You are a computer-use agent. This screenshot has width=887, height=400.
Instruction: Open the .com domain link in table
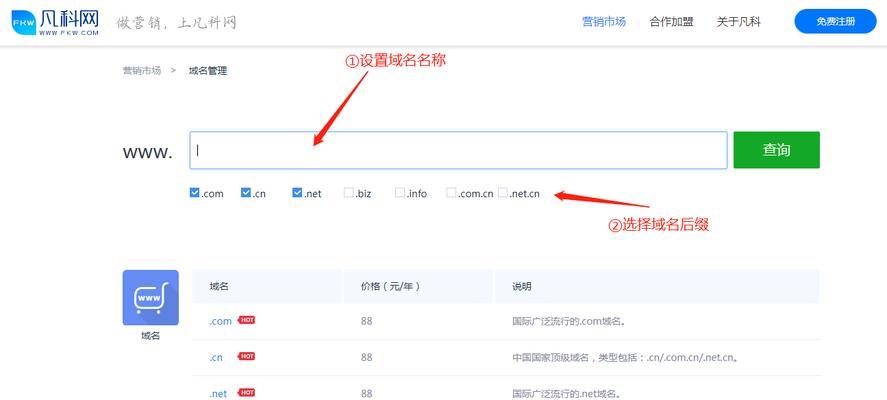point(220,321)
